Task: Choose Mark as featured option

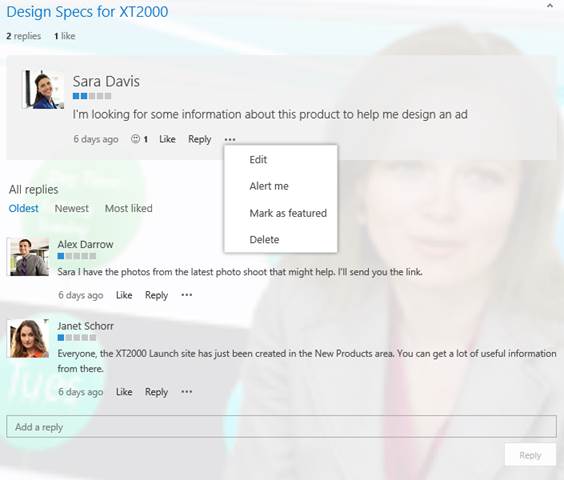Action: coord(288,213)
